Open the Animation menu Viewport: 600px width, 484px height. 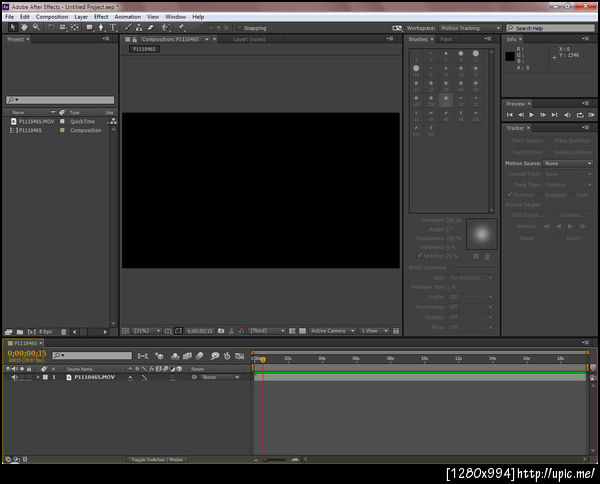[128, 17]
